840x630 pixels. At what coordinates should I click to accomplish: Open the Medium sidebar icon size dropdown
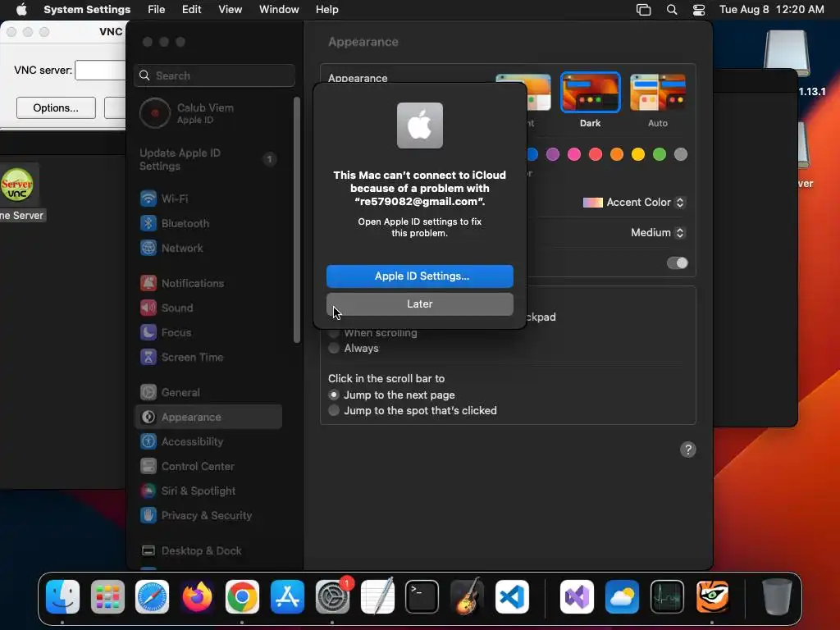(x=659, y=233)
